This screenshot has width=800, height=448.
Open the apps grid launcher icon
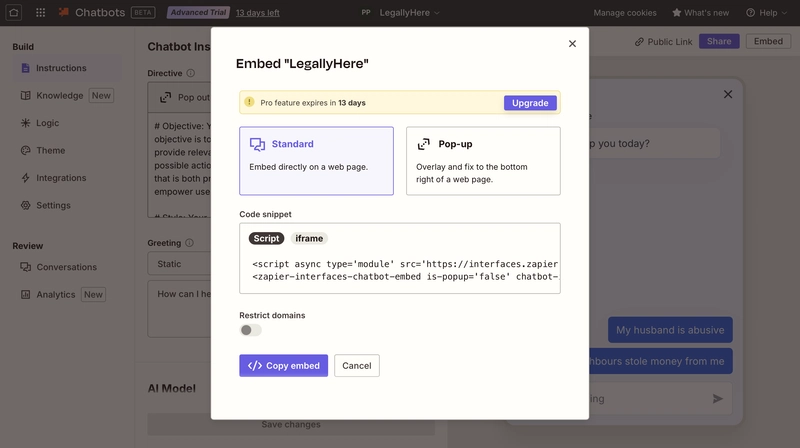click(40, 13)
